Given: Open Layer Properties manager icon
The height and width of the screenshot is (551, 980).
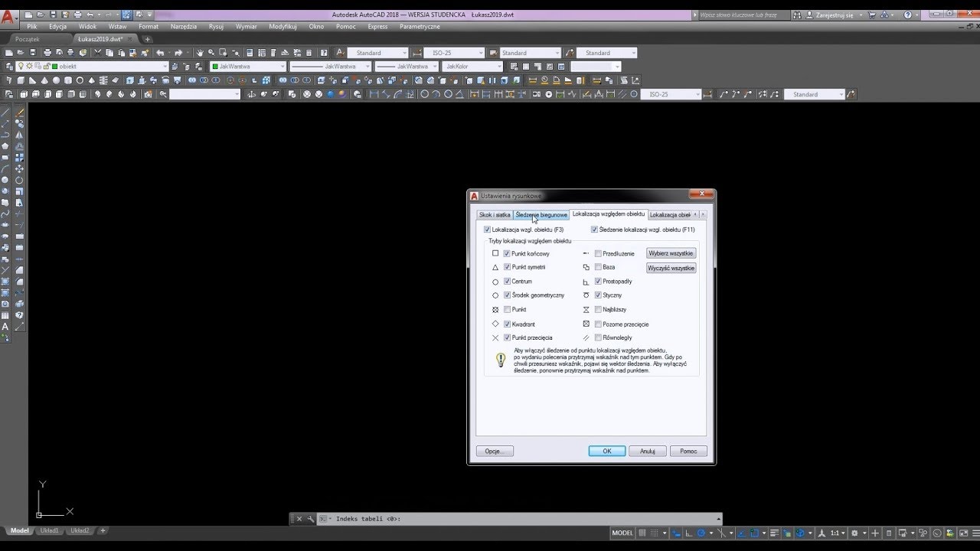Looking at the screenshot, I should click(8, 67).
